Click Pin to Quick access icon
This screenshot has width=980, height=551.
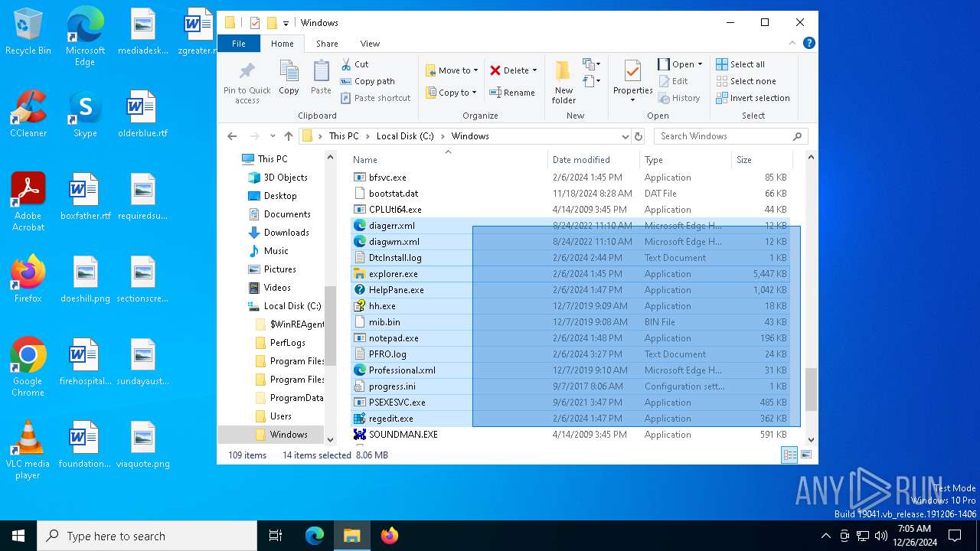click(247, 83)
